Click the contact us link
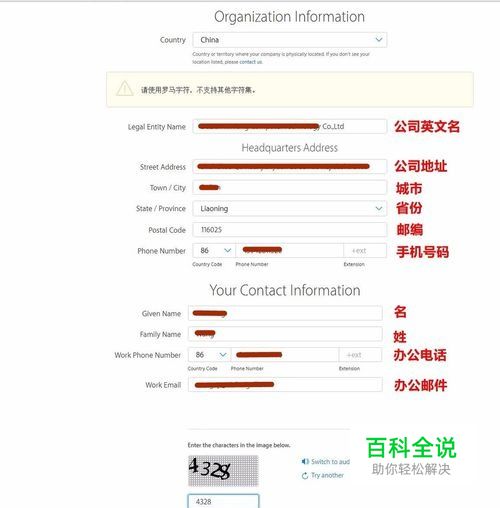 [x=251, y=62]
